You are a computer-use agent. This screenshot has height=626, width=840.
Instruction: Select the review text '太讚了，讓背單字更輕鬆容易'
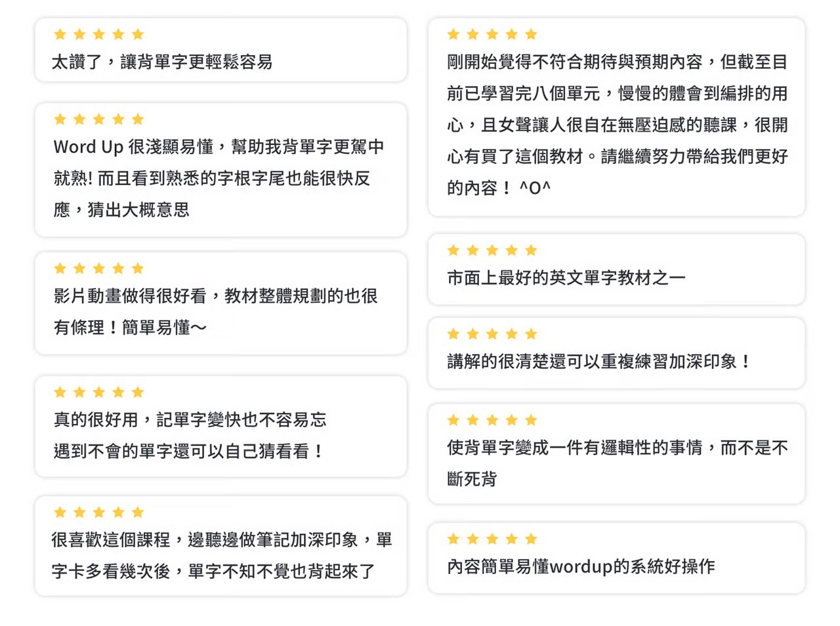(x=162, y=62)
